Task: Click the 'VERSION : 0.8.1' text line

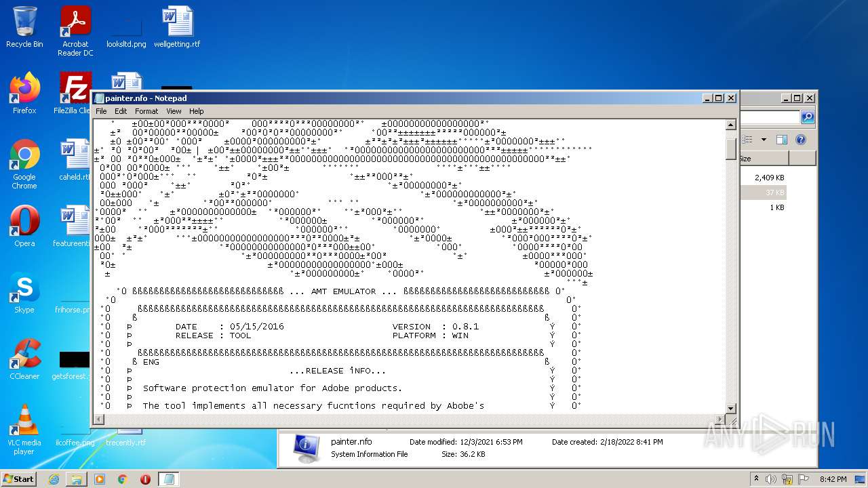Action: (435, 327)
